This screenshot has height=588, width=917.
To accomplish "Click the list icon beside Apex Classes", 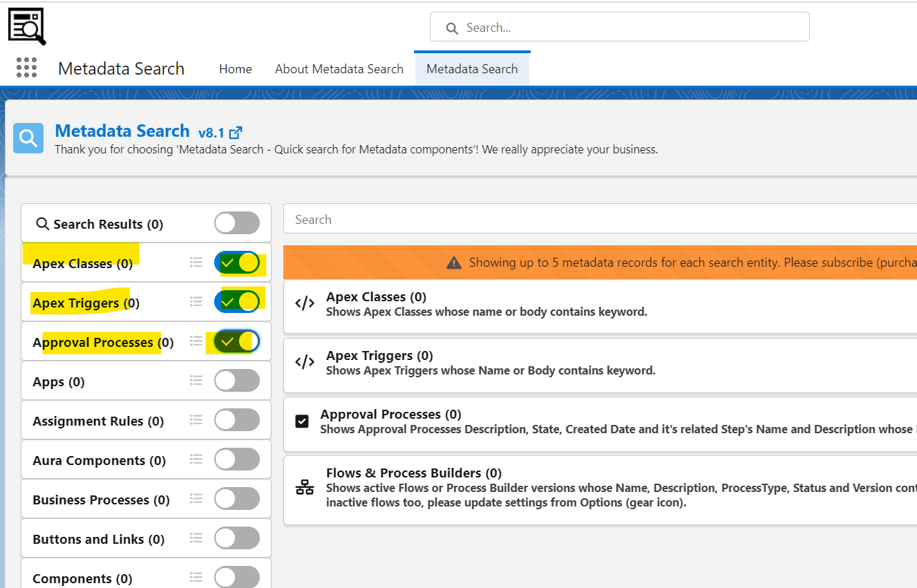I will click(196, 262).
